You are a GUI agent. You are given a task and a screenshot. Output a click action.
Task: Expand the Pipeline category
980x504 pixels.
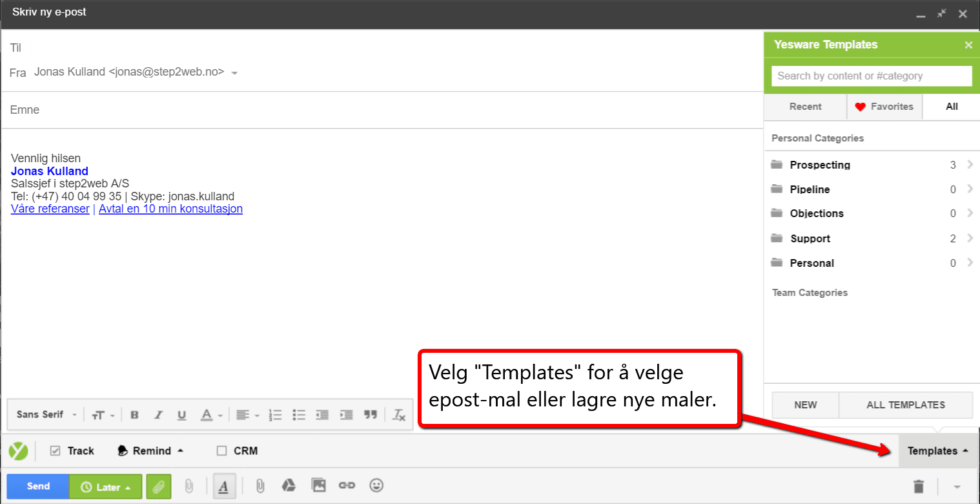tap(872, 189)
